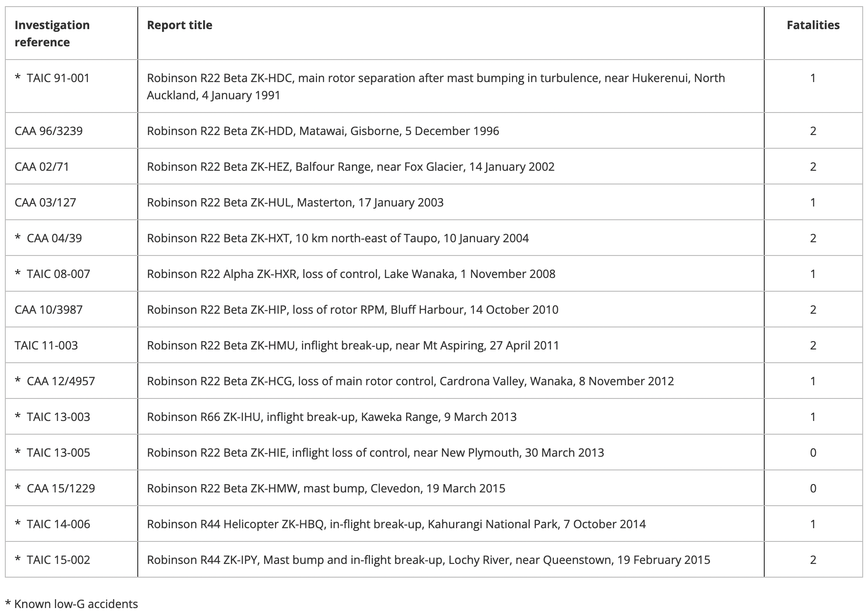Click the Investigation reference column header
Viewport: 868px width, 616px height.
pos(52,34)
